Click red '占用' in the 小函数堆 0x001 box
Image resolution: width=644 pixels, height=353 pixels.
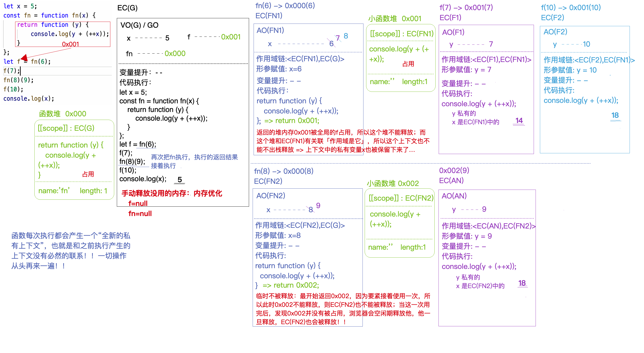(408, 64)
